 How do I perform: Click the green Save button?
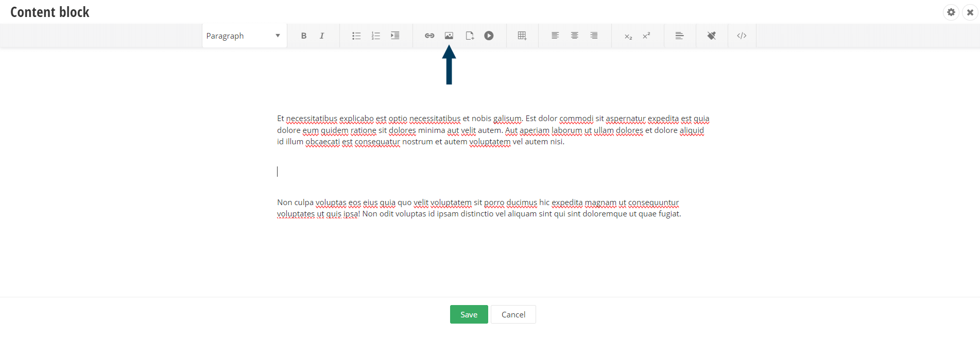[469, 314]
